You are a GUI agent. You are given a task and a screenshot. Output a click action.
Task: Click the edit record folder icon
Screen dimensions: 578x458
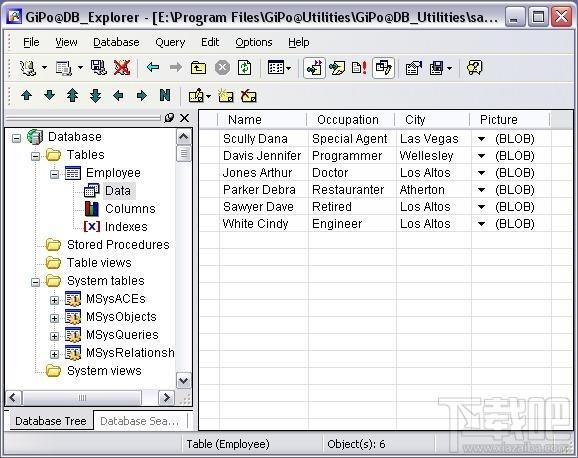click(196, 96)
